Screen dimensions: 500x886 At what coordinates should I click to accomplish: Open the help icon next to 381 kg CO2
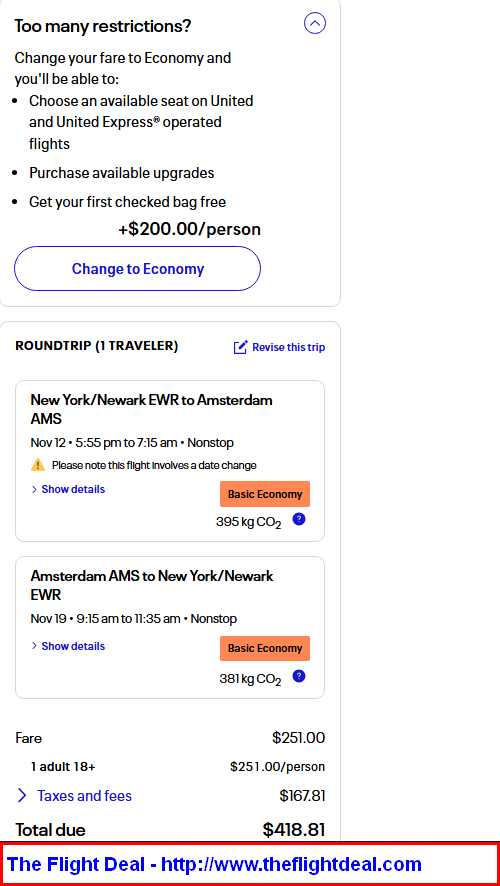[299, 676]
